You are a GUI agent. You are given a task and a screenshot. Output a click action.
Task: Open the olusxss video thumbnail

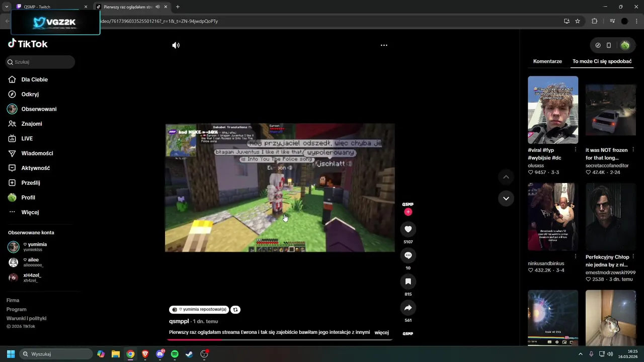(x=553, y=110)
